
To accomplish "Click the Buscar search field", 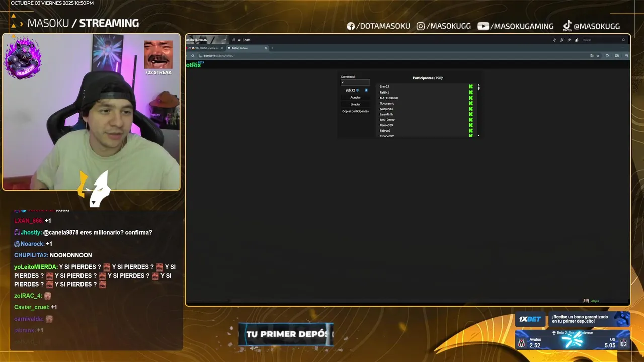I will click(604, 40).
